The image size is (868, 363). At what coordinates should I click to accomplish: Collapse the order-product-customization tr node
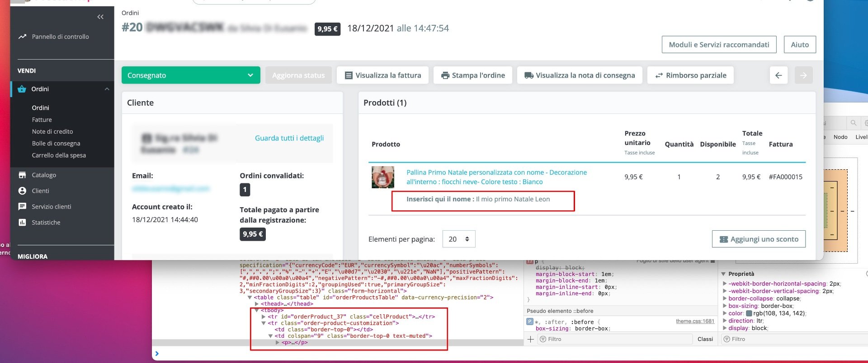[x=264, y=323]
